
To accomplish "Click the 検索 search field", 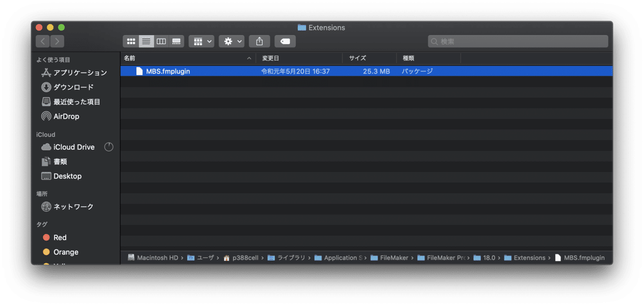I will 518,41.
